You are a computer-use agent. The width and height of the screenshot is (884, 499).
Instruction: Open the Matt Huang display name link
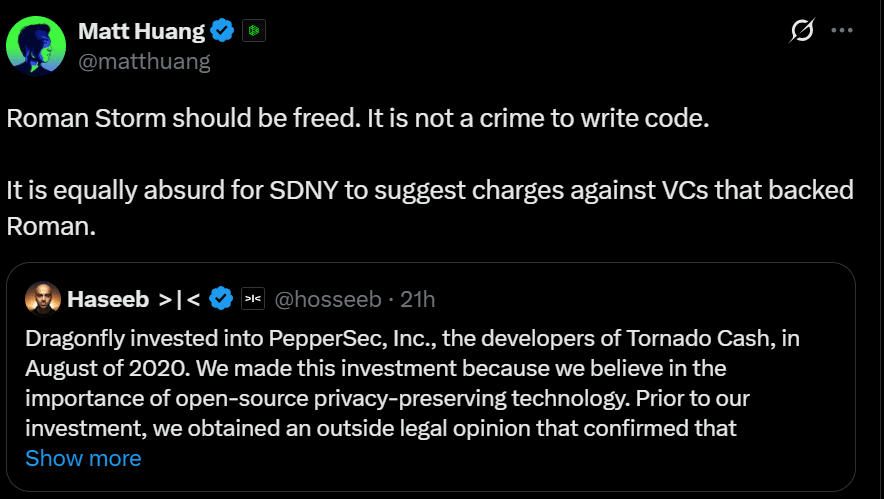140,31
